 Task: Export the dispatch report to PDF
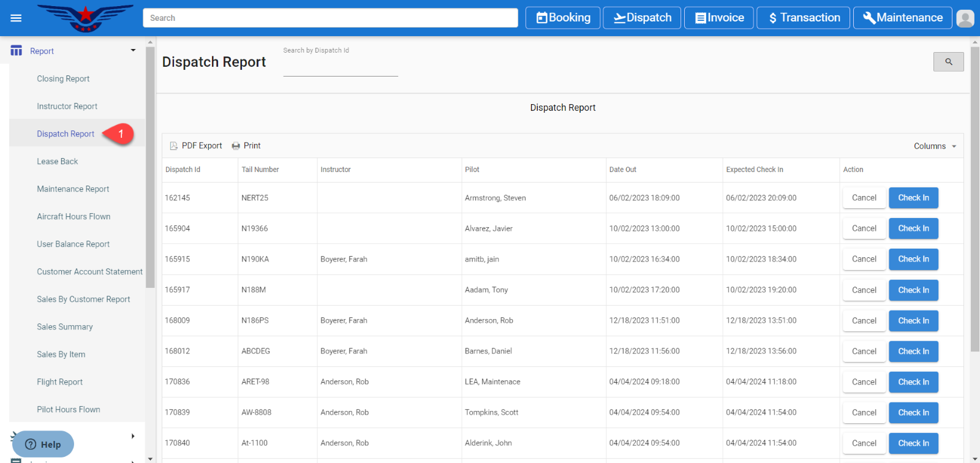tap(196, 146)
